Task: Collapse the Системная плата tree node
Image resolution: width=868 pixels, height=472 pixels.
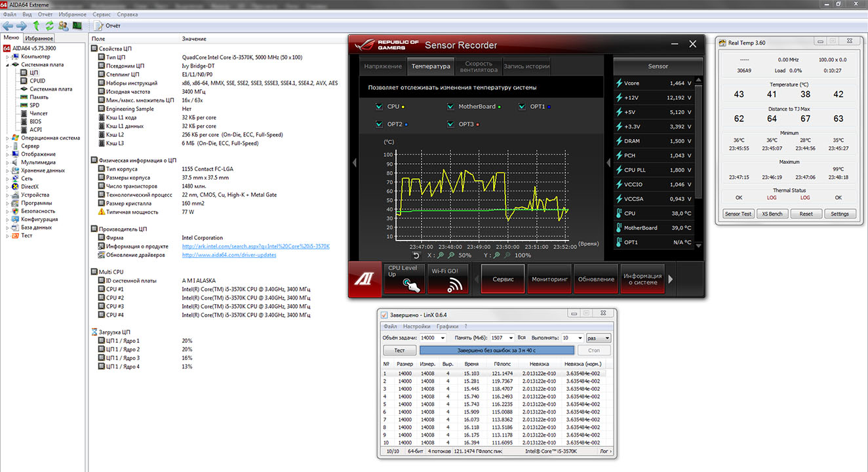Action: click(x=7, y=65)
